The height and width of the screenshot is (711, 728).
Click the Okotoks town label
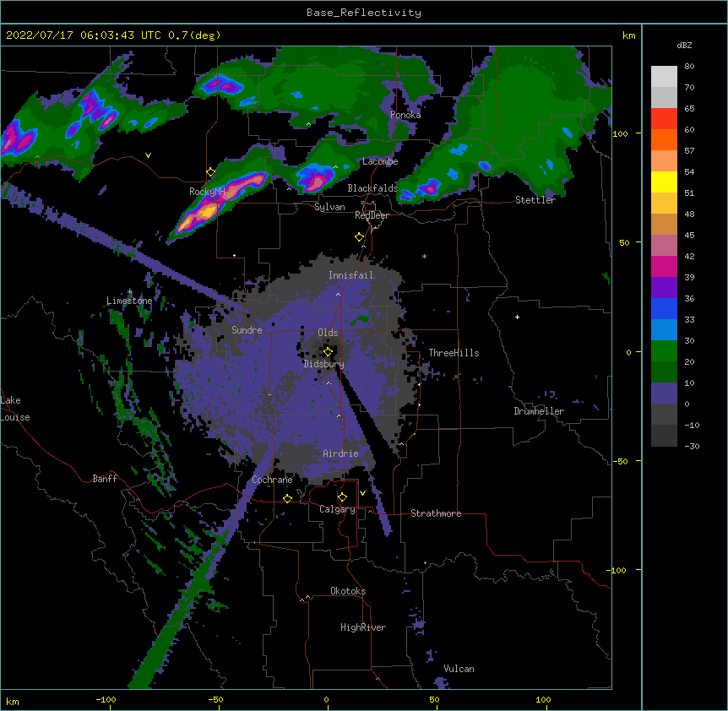(x=348, y=591)
